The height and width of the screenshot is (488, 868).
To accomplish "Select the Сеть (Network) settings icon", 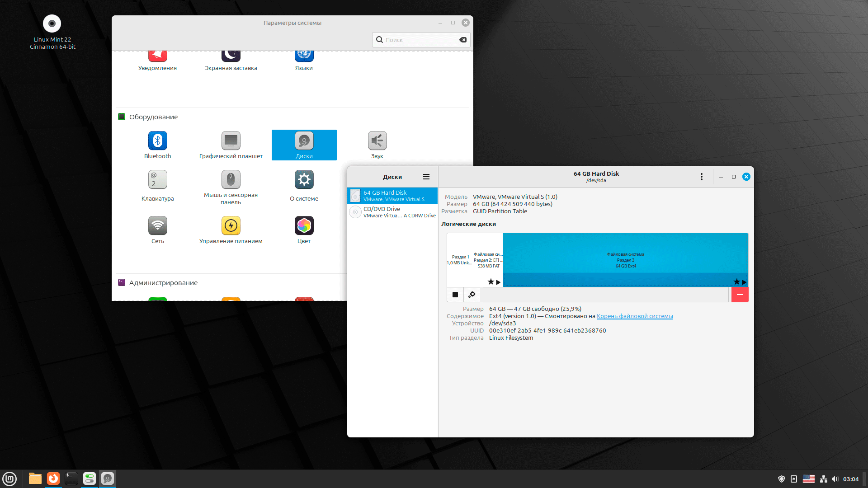I will pos(157,225).
